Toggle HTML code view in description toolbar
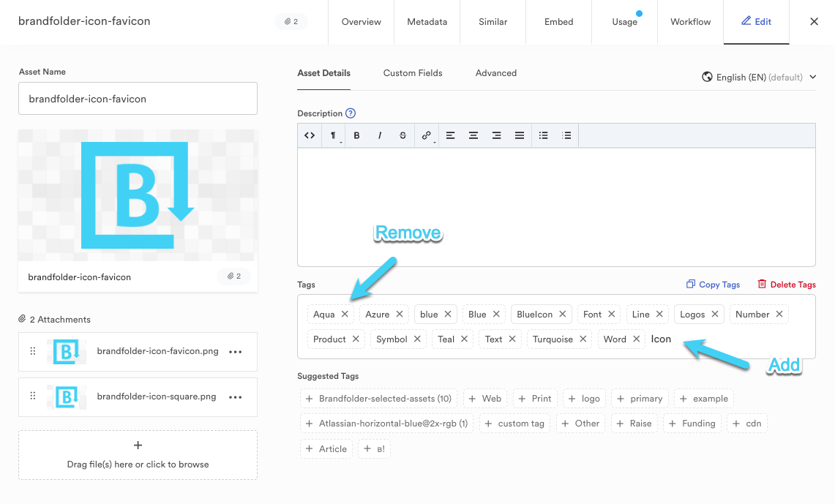This screenshot has width=835, height=504. click(310, 136)
